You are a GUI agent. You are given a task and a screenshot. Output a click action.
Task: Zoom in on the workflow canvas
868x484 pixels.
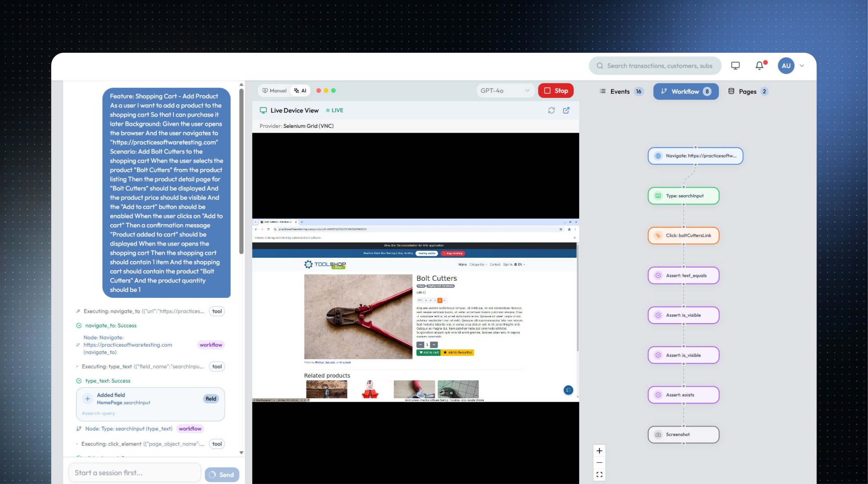[x=599, y=451]
